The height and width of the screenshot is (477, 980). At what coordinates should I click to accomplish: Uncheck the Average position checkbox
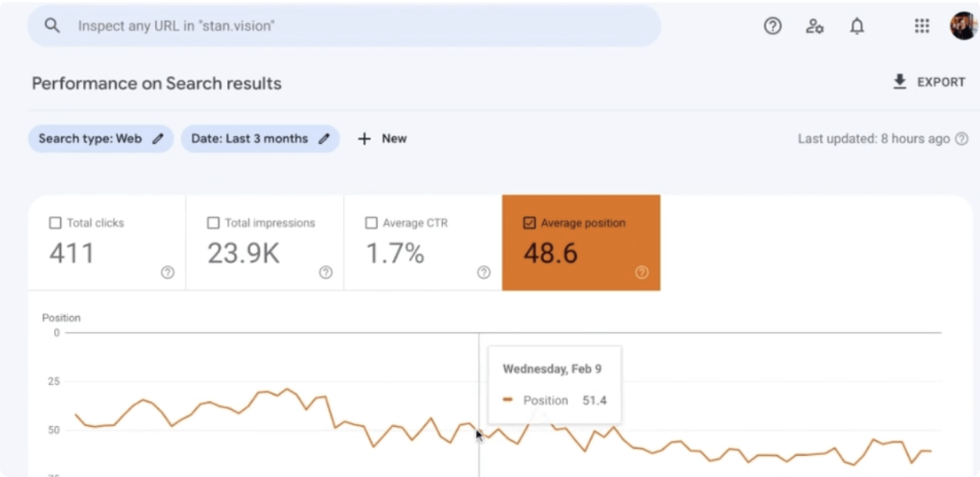tap(529, 223)
